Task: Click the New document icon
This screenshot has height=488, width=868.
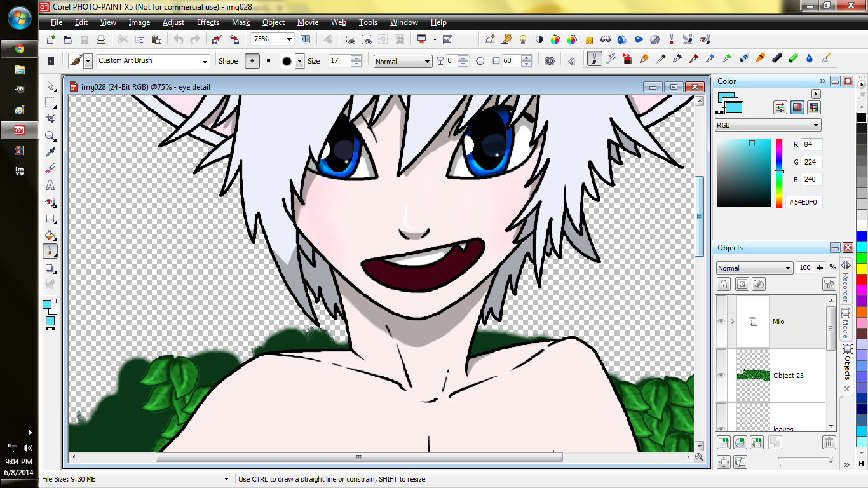Action: (x=51, y=39)
